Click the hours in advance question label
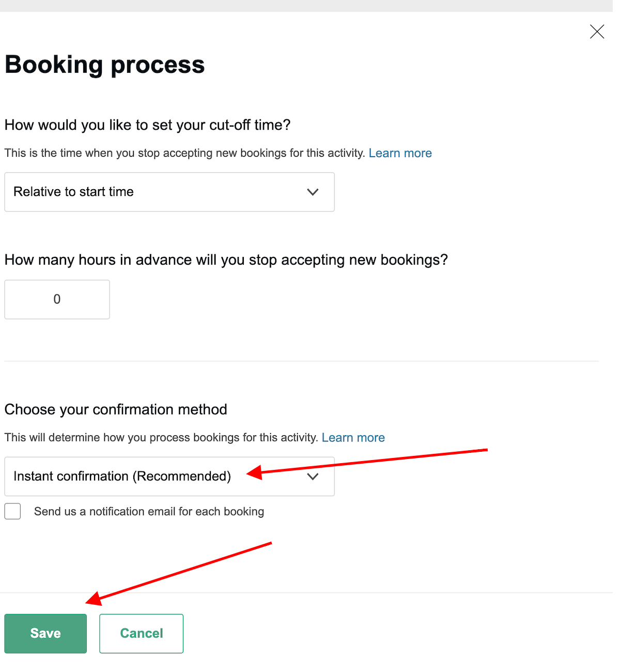Viewport: 623px width, 672px height. pos(226,259)
